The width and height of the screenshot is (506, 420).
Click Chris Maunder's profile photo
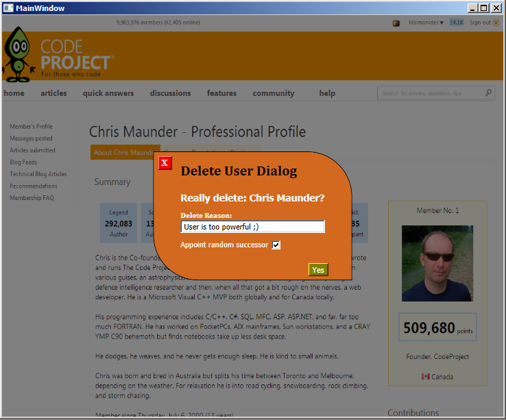pos(437,263)
